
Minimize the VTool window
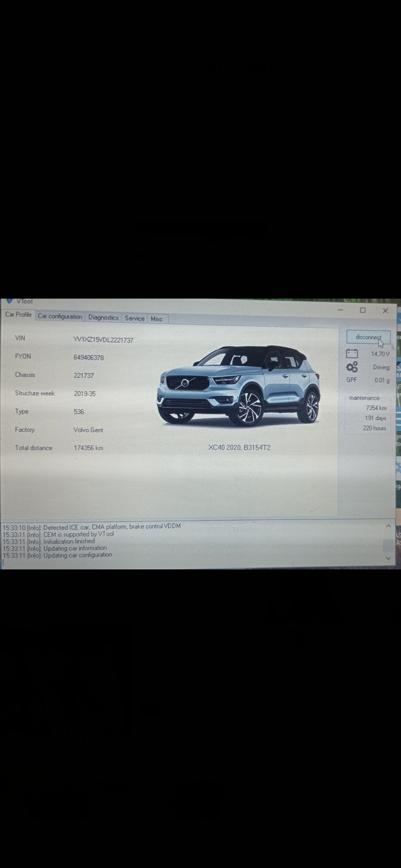pyautogui.click(x=340, y=310)
